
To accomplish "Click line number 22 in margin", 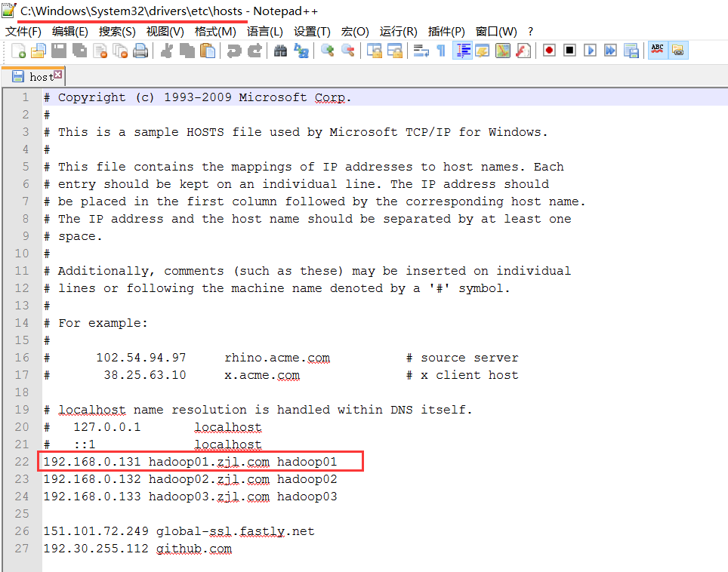I will [22, 462].
